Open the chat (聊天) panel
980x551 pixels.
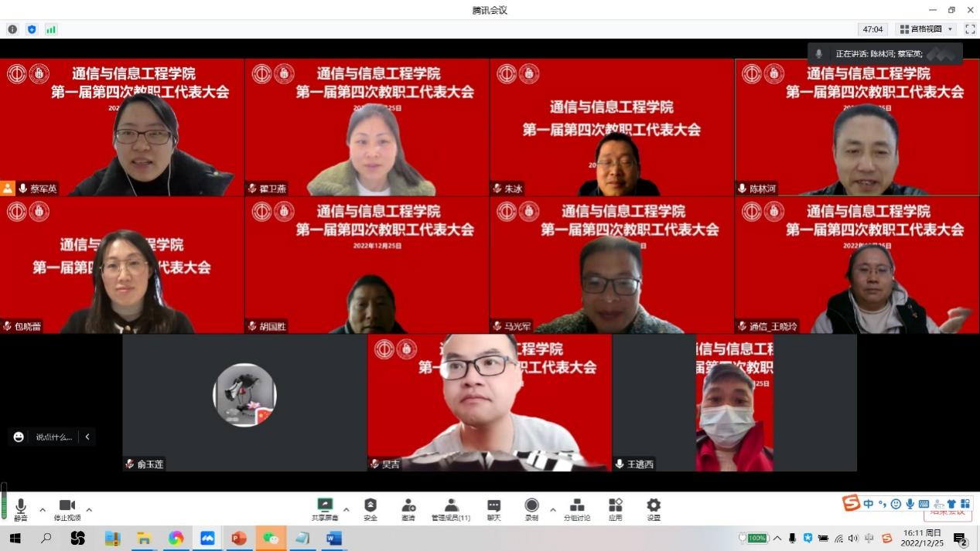(493, 508)
